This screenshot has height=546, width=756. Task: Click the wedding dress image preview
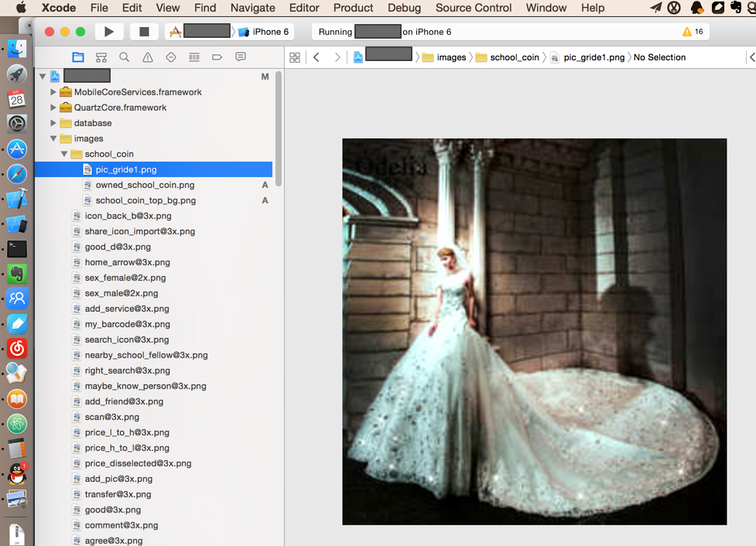click(x=534, y=331)
